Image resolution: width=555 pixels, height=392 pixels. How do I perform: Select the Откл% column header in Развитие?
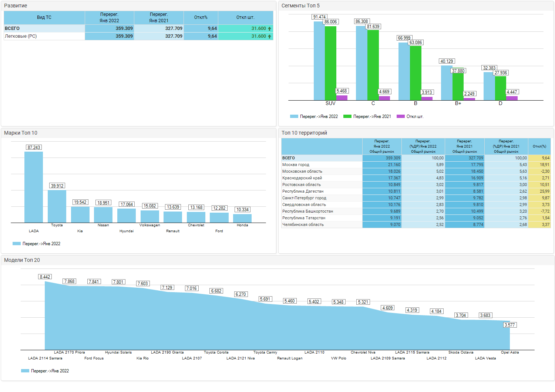point(201,17)
